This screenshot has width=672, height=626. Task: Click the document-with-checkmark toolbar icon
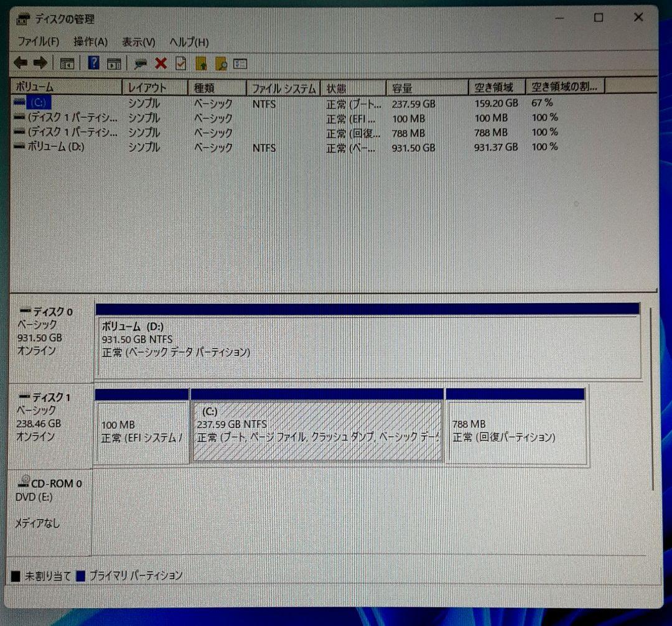[180, 63]
